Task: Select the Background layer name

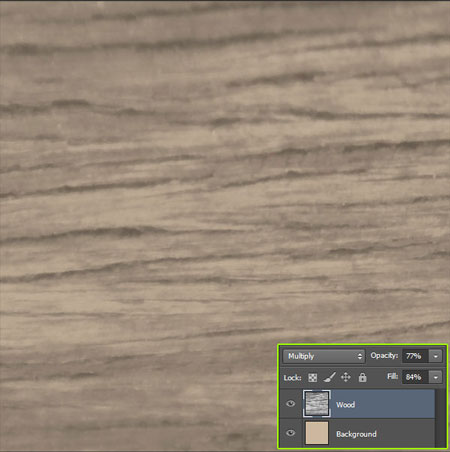Action: 356,434
